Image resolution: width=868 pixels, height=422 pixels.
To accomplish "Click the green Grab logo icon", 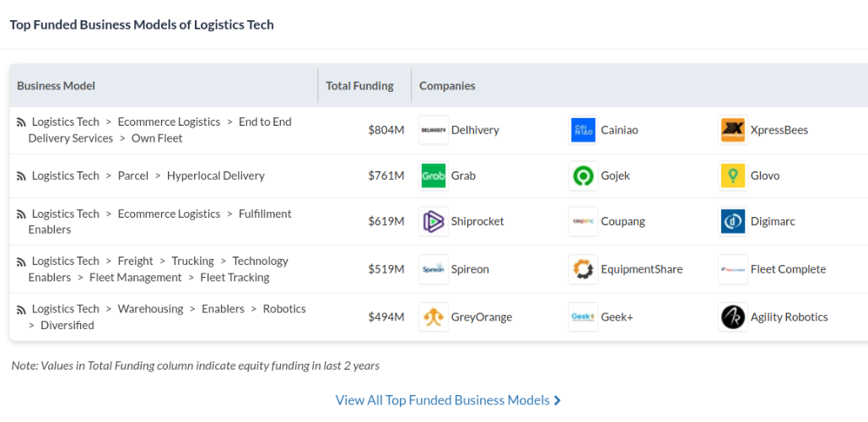I will pyautogui.click(x=434, y=176).
